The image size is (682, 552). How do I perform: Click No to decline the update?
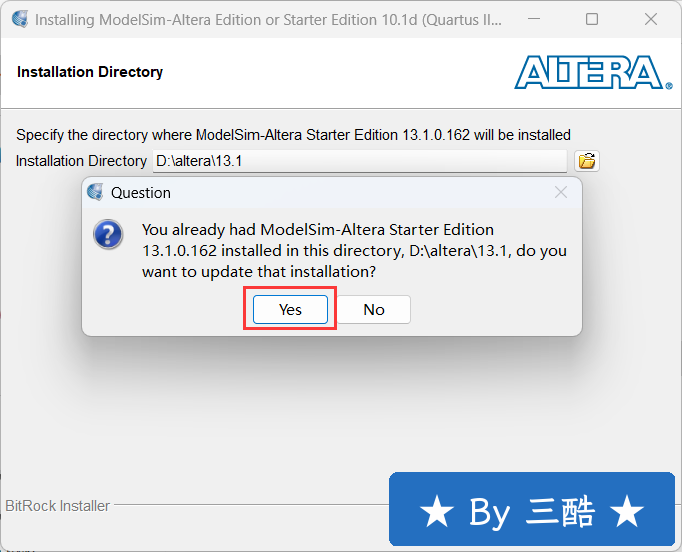click(374, 309)
